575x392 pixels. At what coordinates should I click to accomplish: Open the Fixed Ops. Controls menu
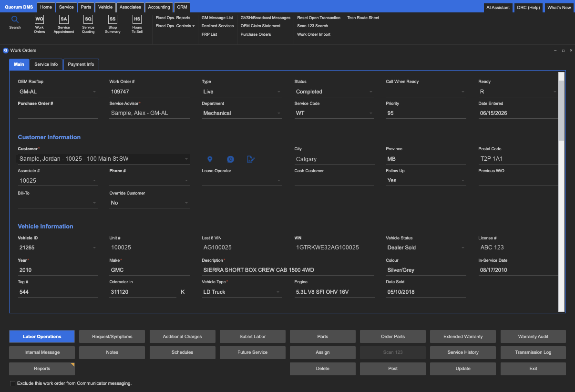coord(175,26)
